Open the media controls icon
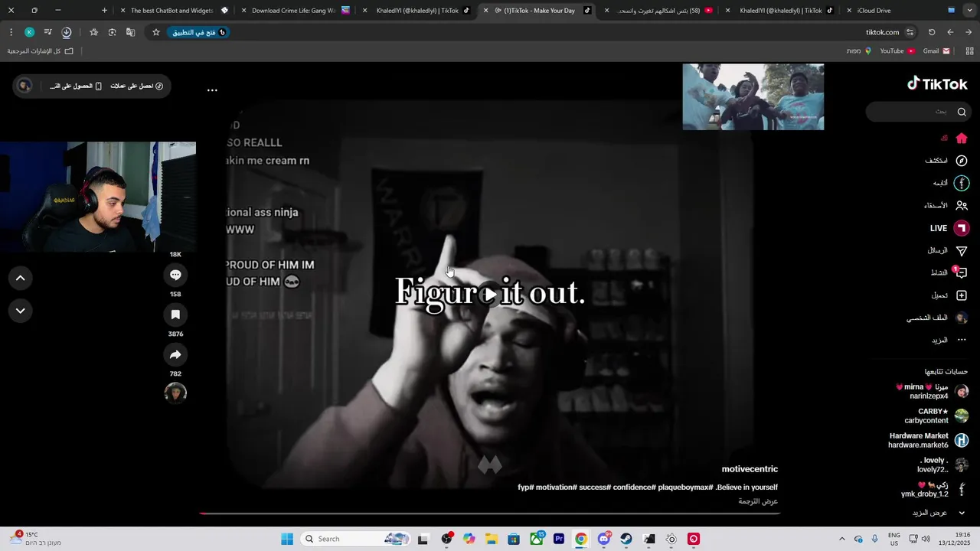Screen dimensions: 980x551 tap(48, 32)
